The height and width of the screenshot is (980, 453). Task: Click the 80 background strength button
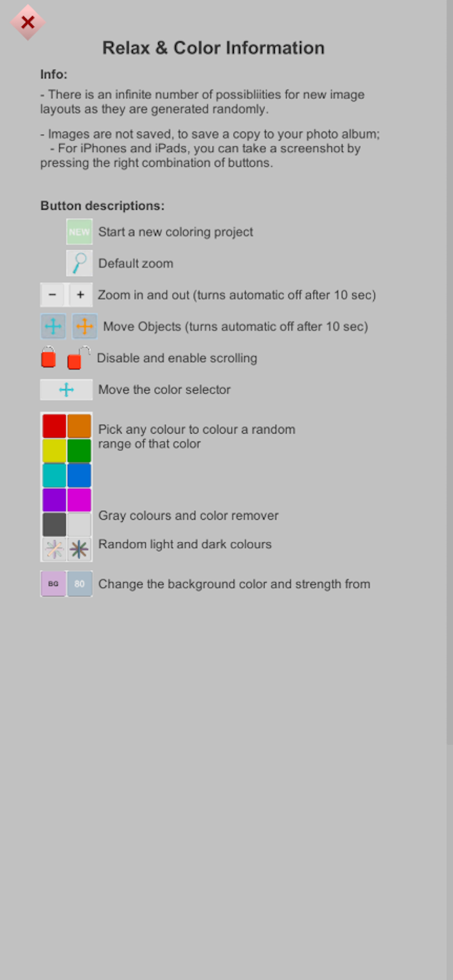pyautogui.click(x=79, y=584)
